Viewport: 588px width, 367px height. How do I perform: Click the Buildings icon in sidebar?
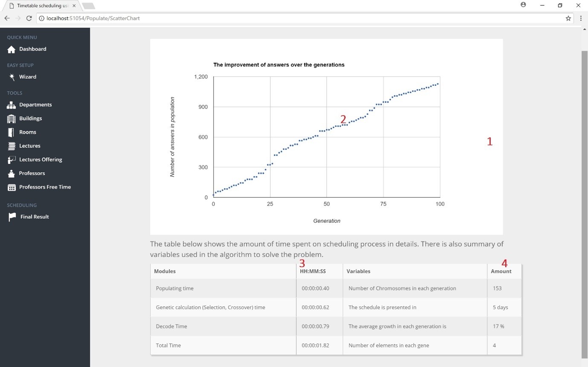pyautogui.click(x=12, y=119)
